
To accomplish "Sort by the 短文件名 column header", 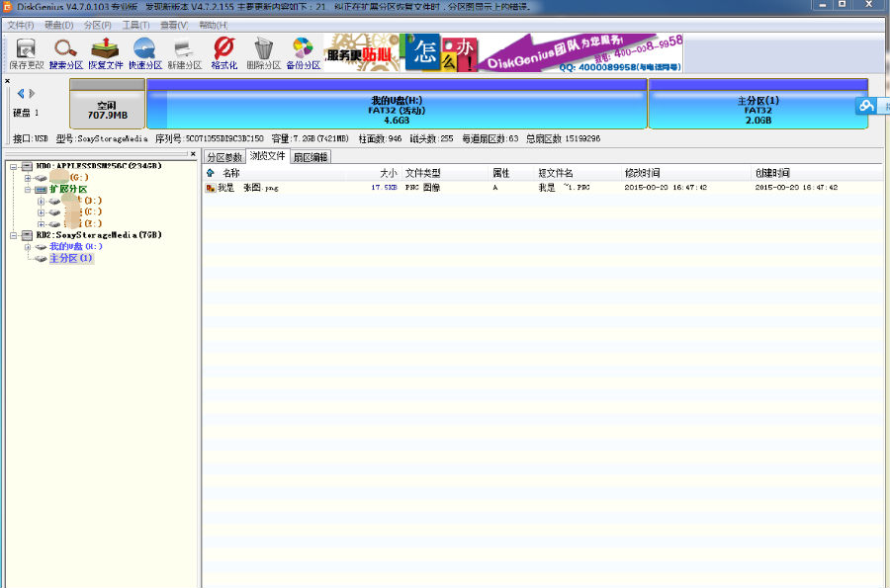I will click(x=556, y=173).
